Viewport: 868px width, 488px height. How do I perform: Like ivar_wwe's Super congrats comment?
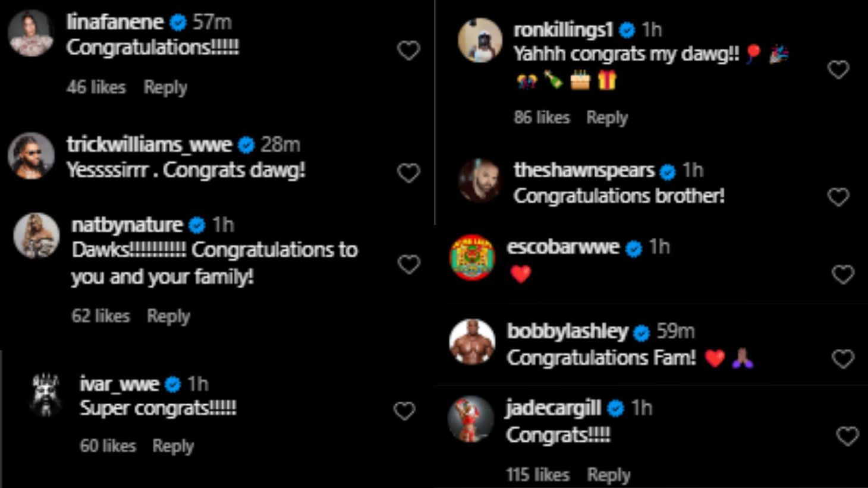pyautogui.click(x=404, y=411)
